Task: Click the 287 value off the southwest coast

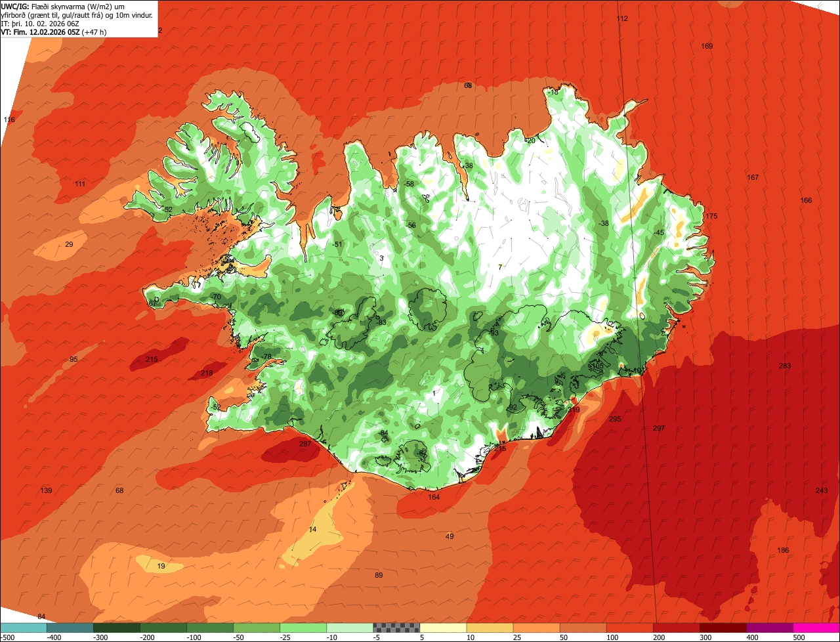Action: point(305,444)
